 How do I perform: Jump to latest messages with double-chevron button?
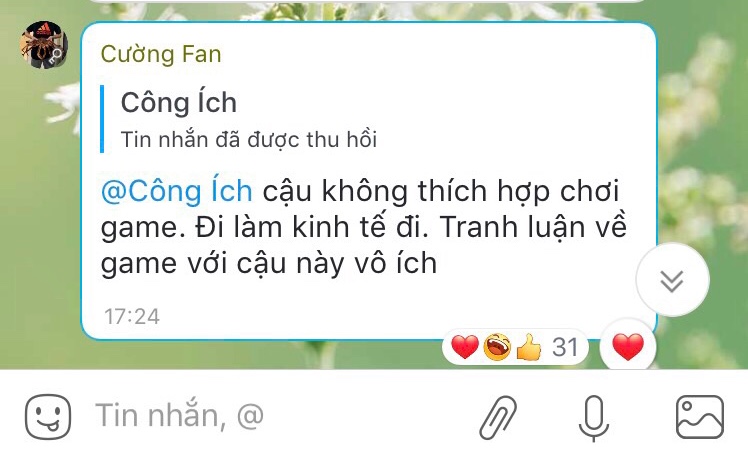click(x=673, y=280)
